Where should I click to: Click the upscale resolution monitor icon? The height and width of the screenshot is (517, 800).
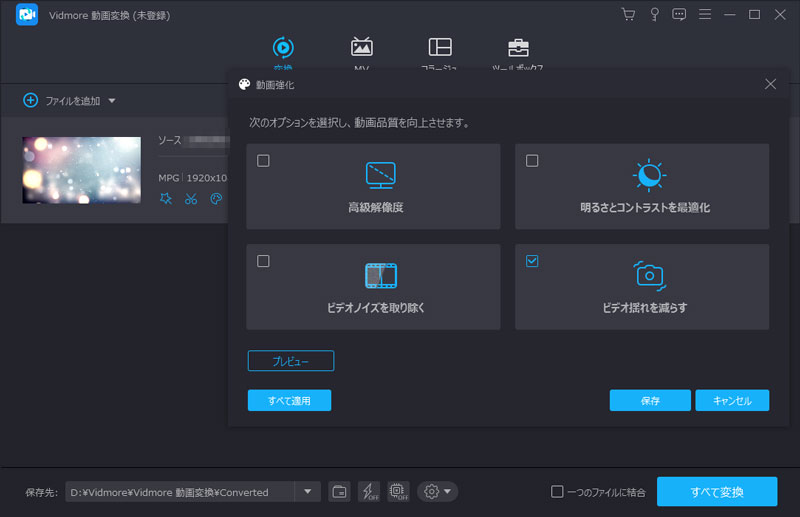coord(381,175)
